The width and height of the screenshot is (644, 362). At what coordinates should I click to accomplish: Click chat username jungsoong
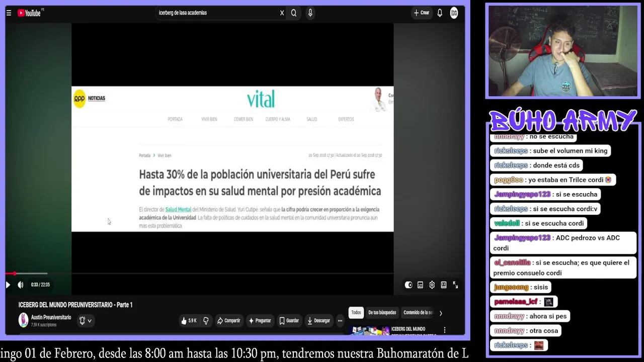pos(511,287)
